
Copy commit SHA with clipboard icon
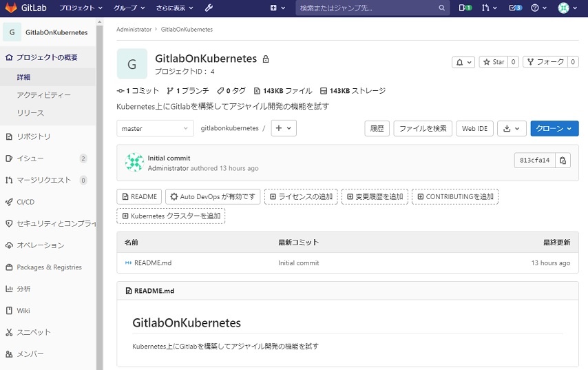pos(563,161)
